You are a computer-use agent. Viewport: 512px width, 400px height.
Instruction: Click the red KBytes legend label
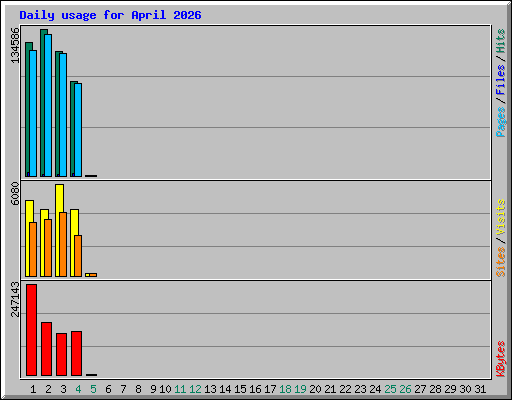click(501, 359)
